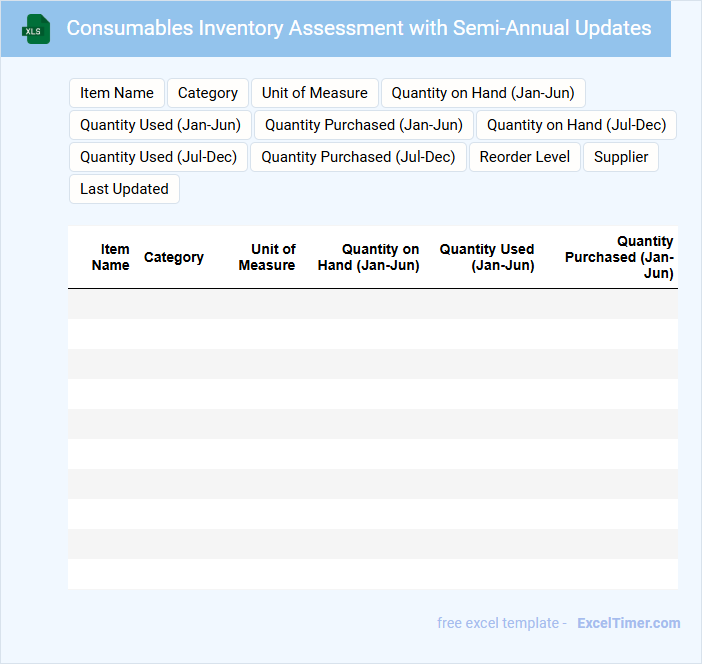Select the Quantity Used (Jul-Dec) tag
Screen dimensions: 702x664
pyautogui.click(x=158, y=157)
